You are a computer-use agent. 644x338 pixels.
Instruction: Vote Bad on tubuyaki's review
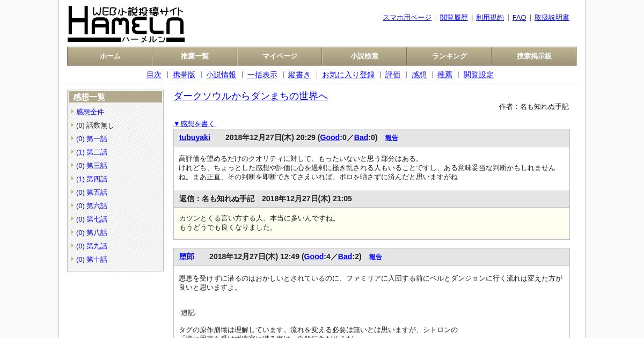click(361, 138)
